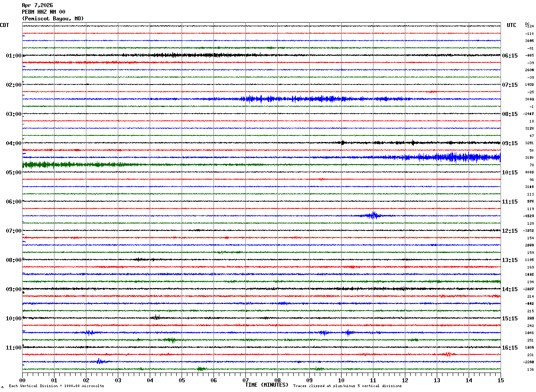
Task: Click the "TIME (MINUTES)" axis title
Action: pyautogui.click(x=267, y=385)
